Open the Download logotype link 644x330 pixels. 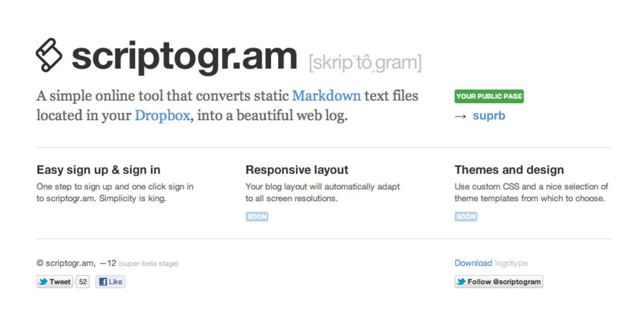[473, 263]
